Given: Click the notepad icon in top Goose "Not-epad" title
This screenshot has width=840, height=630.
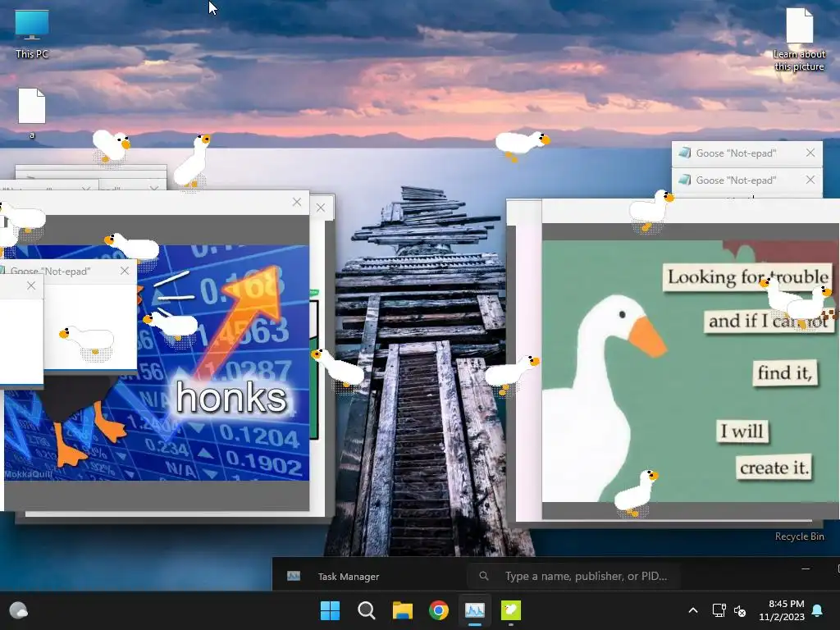Looking at the screenshot, I should [685, 153].
